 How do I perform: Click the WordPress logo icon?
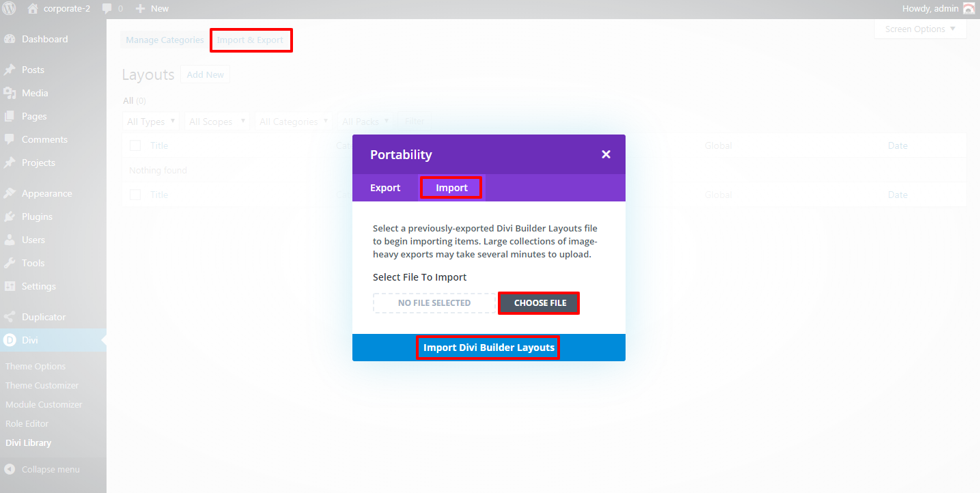tap(10, 9)
